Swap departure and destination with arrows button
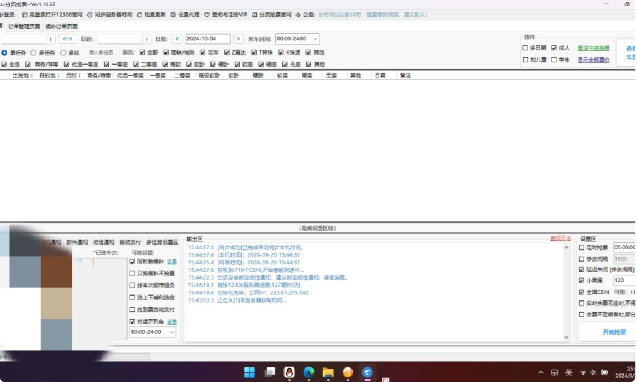Viewport: 637px width, 382px height. click(67, 39)
